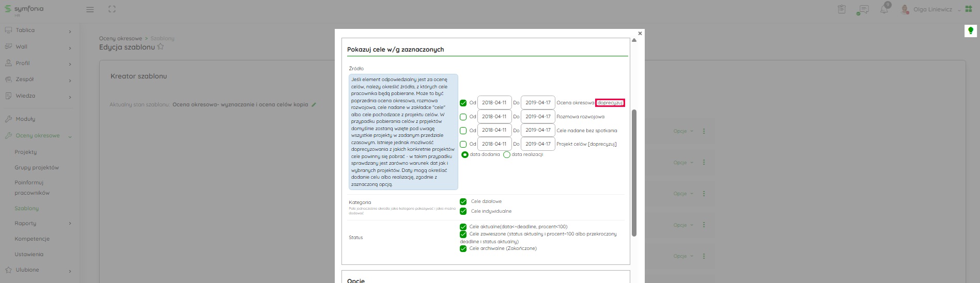The width and height of the screenshot is (980, 283).
Task: Toggle fullscreen mode icon
Action: pyautogui.click(x=112, y=9)
